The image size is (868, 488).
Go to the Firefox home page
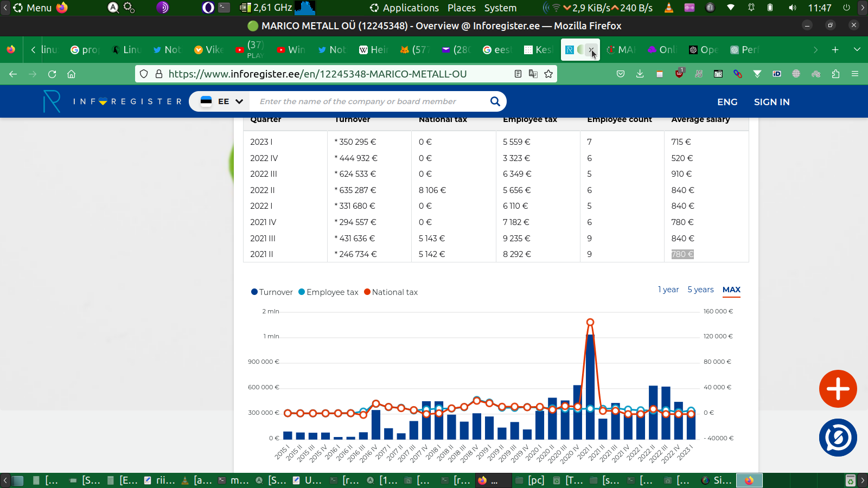pyautogui.click(x=71, y=74)
